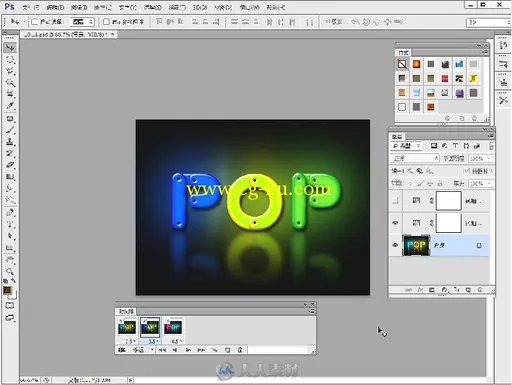Select the Hand tool
The image size is (512, 385).
tap(10, 260)
